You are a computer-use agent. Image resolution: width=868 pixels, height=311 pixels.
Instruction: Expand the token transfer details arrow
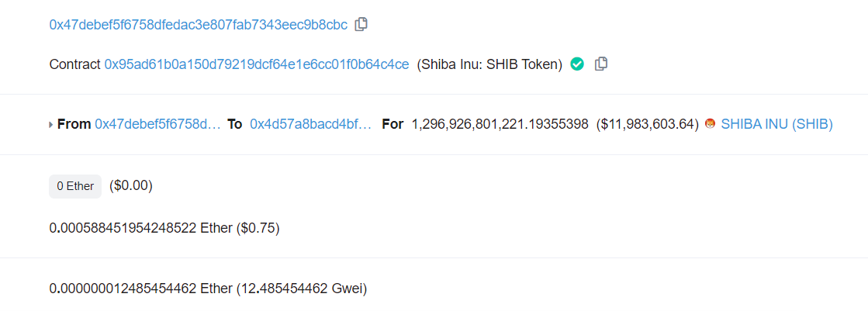coord(51,125)
